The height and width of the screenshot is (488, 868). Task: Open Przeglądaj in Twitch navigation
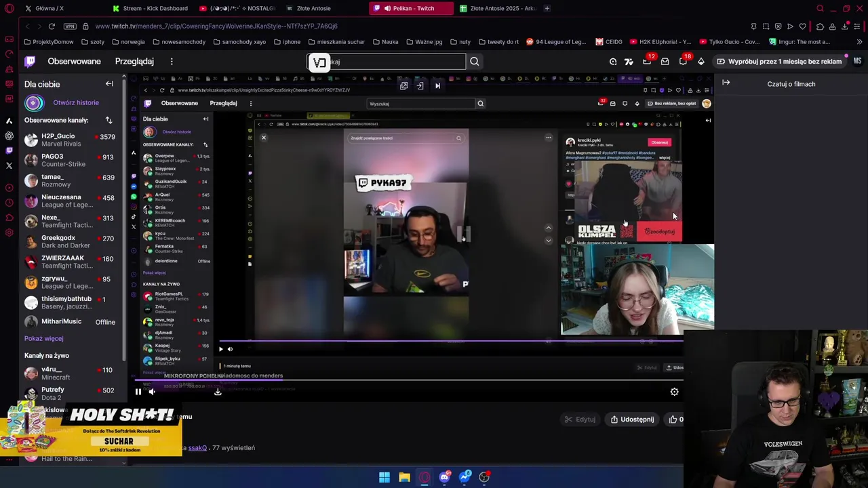[x=134, y=62]
